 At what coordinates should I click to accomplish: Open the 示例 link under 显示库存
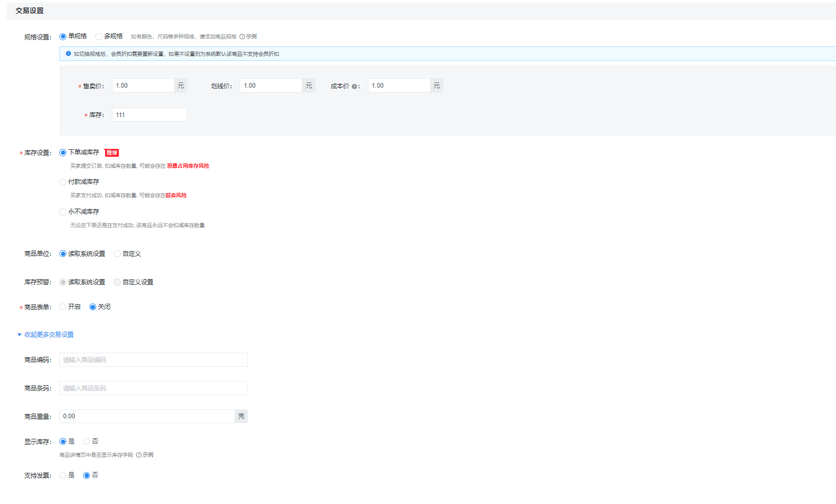pyautogui.click(x=145, y=455)
